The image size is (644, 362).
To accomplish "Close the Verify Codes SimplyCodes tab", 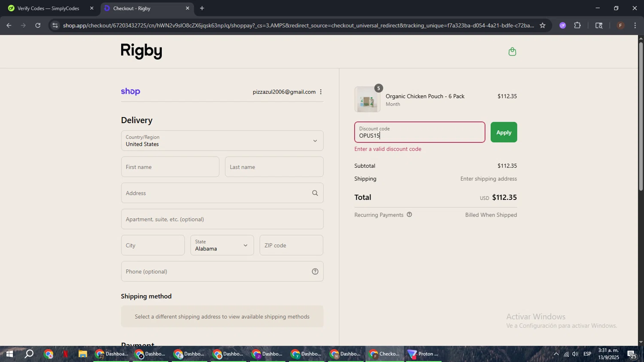I will coord(91,8).
